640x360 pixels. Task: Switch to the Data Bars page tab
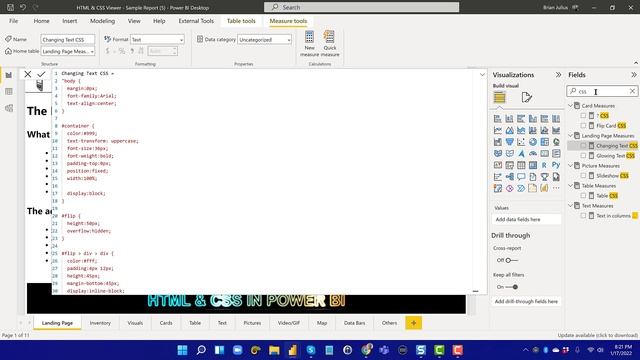pyautogui.click(x=354, y=323)
